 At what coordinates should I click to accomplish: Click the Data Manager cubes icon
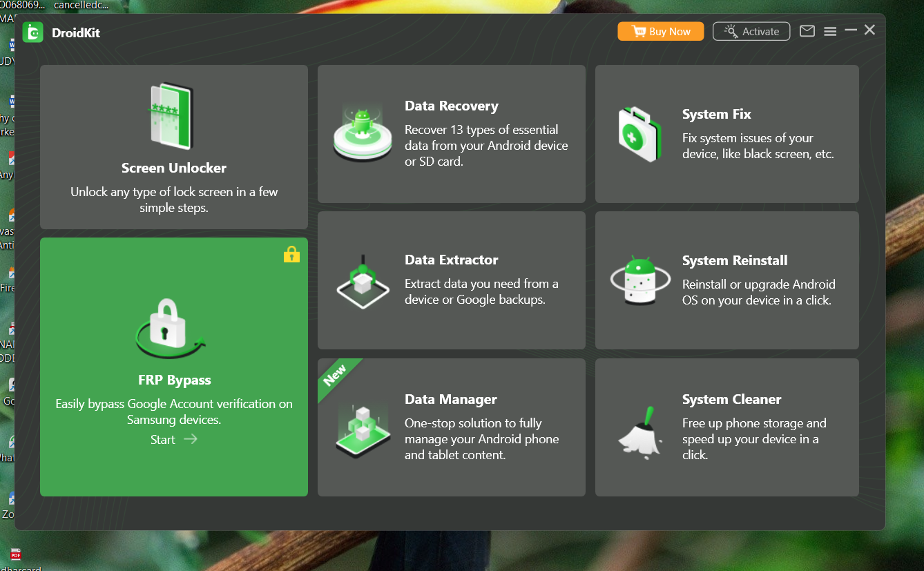pos(363,430)
